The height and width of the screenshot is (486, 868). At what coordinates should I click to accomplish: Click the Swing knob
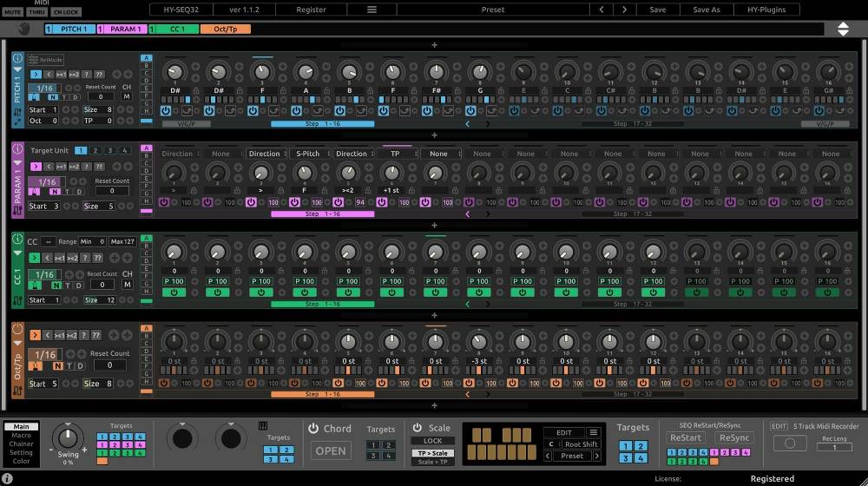67,437
